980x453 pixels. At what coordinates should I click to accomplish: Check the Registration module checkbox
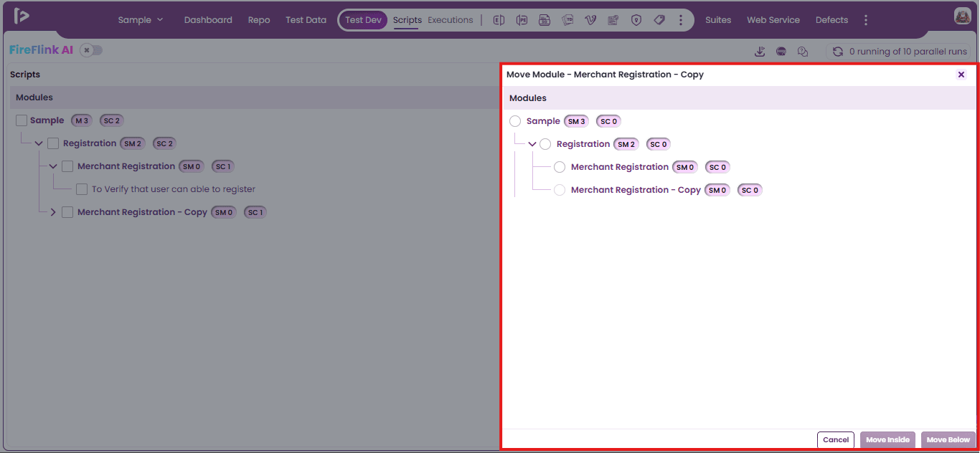53,143
